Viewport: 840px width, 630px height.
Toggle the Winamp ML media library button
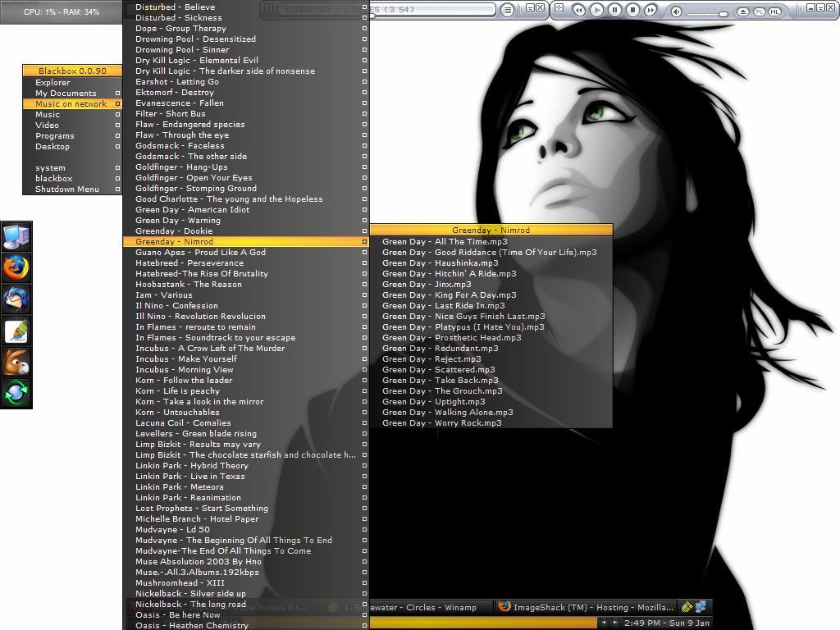[x=774, y=11]
